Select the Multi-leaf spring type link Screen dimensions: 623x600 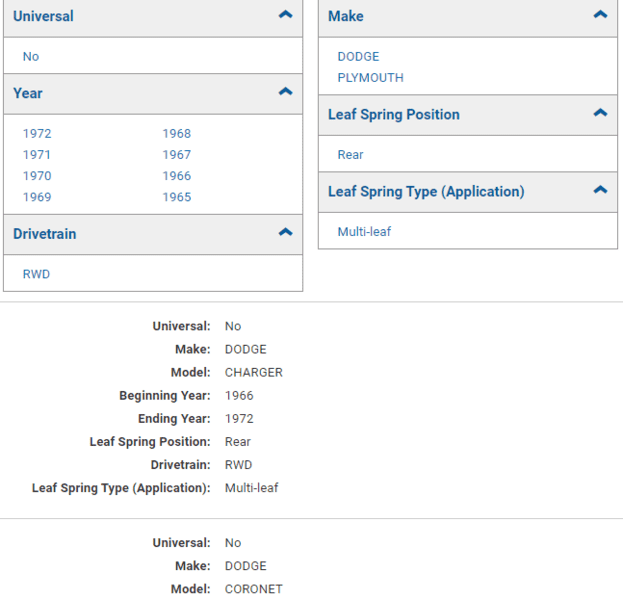[x=364, y=232]
